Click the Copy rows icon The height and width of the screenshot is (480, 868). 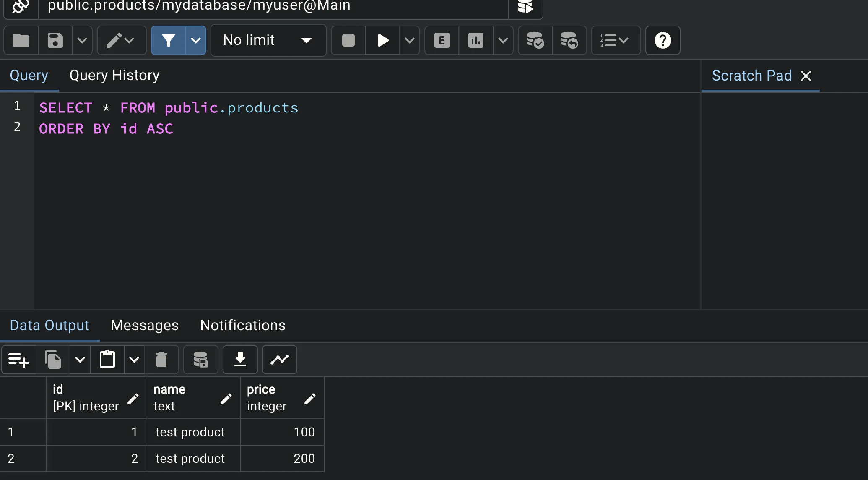pos(53,360)
